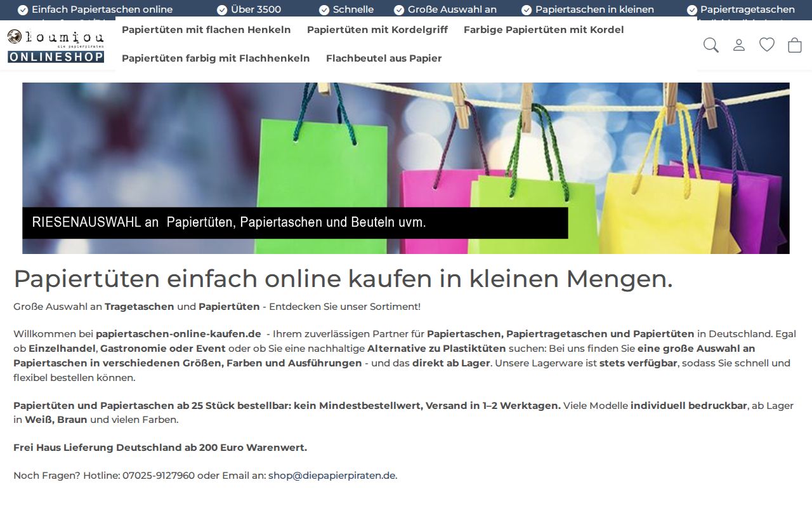Email shop@diepapierpiraten.de link

[x=332, y=476]
